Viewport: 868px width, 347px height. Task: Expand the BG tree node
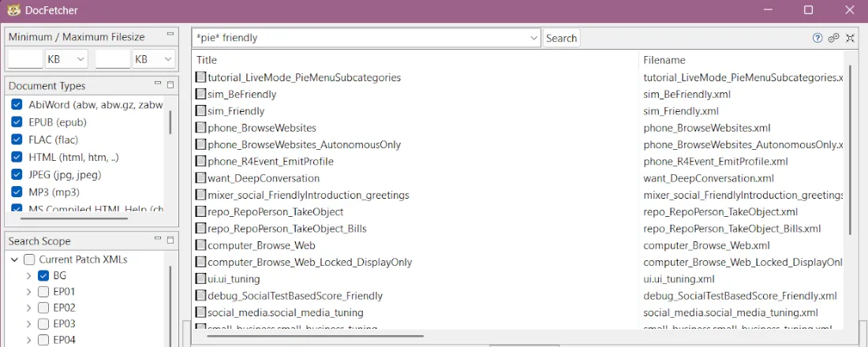point(28,275)
